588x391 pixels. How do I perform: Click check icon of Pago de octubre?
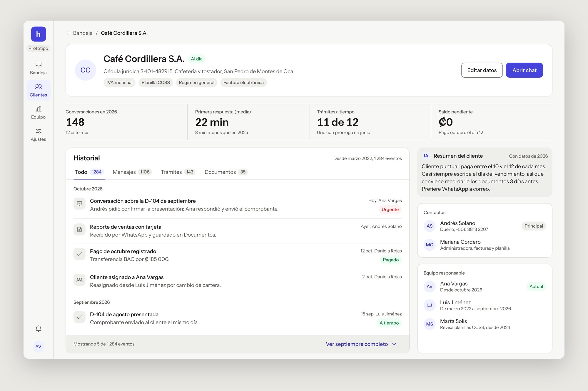coord(79,254)
